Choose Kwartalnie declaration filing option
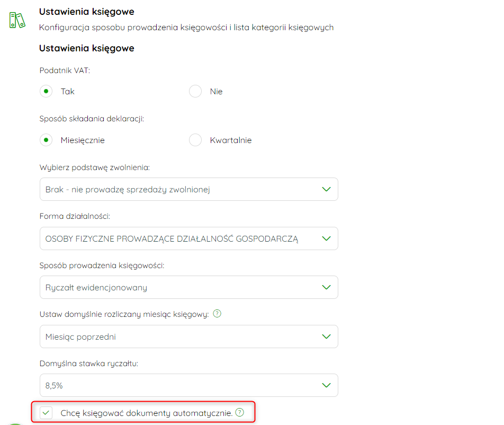 195,140
